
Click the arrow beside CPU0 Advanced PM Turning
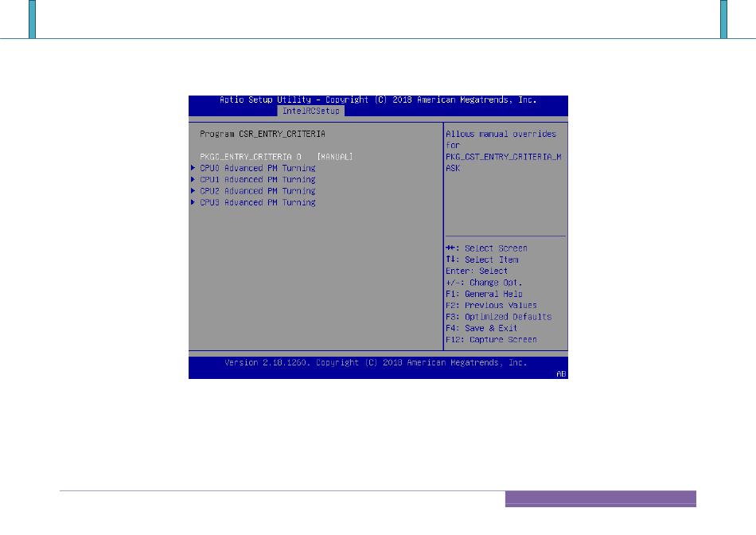pos(193,169)
